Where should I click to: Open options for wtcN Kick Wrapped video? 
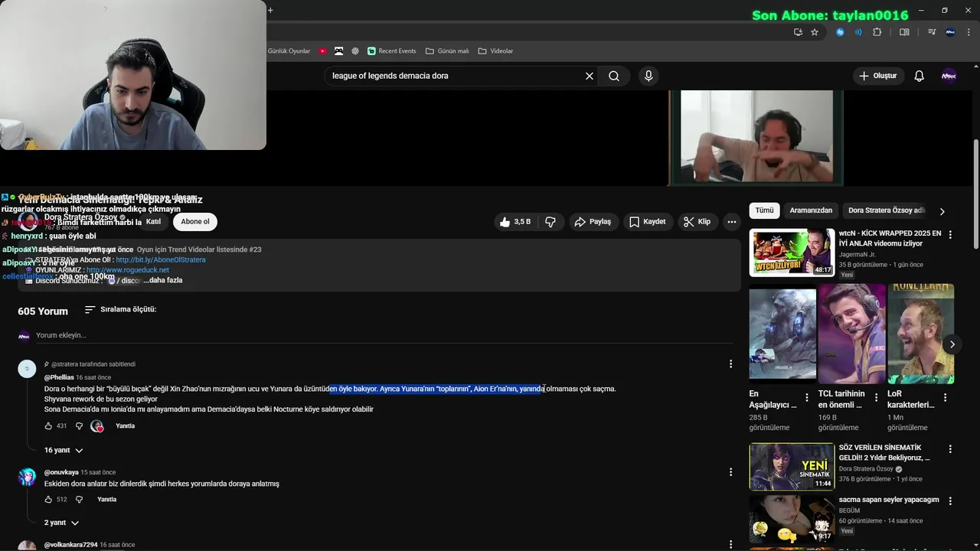click(x=950, y=235)
